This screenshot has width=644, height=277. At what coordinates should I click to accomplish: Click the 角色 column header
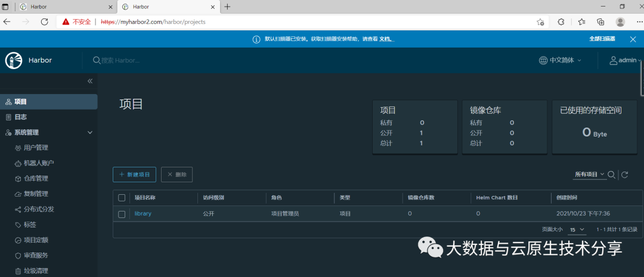coord(277,198)
